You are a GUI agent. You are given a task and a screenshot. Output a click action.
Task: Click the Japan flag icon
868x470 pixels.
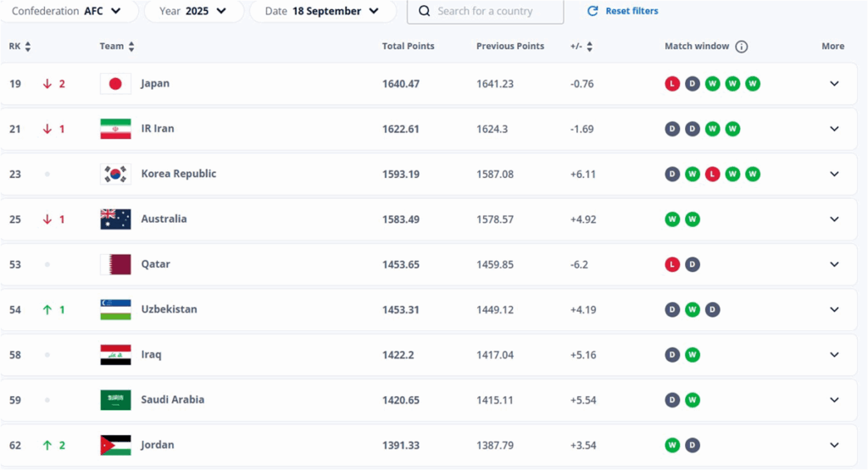point(115,84)
